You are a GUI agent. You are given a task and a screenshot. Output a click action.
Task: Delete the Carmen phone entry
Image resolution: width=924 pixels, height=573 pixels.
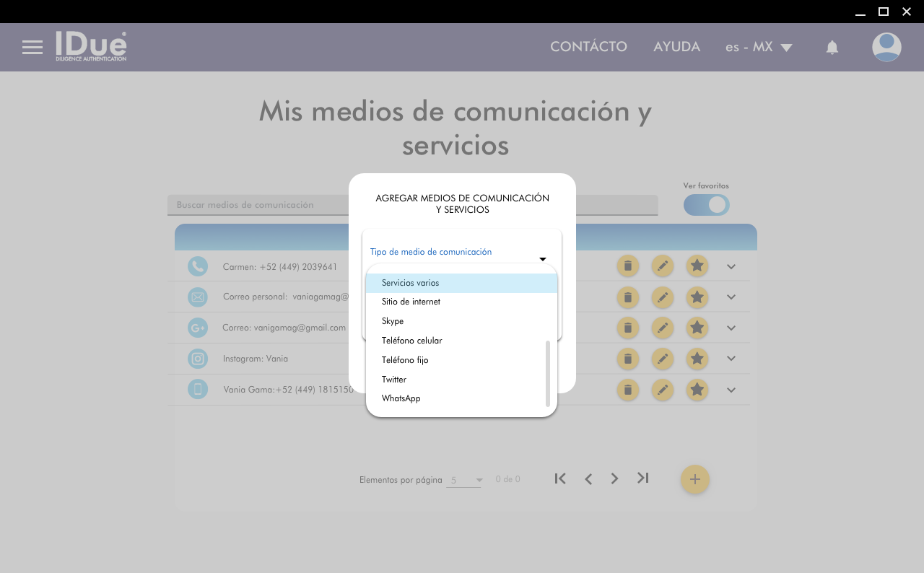[x=627, y=266]
